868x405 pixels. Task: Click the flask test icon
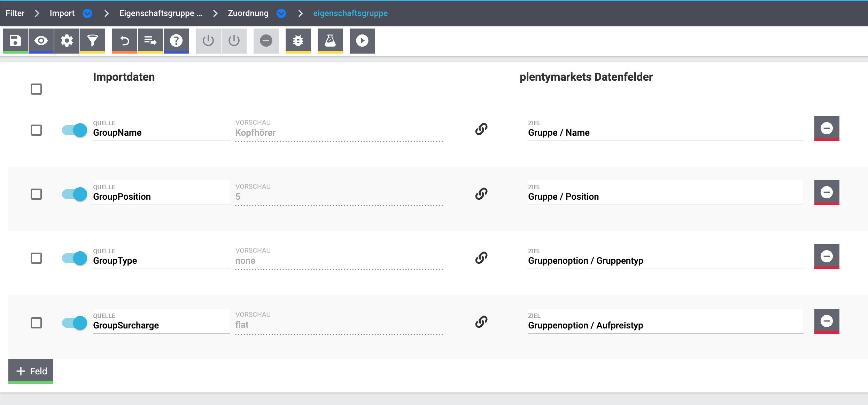tap(330, 41)
